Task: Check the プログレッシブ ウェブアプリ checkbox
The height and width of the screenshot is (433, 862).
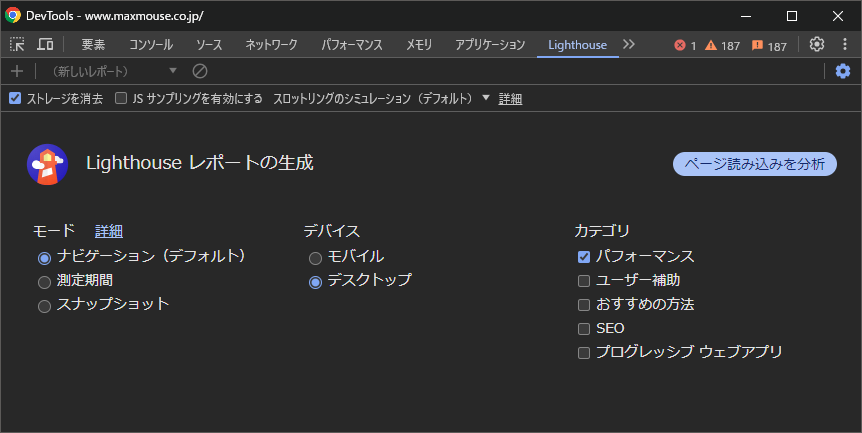Action: pyautogui.click(x=584, y=353)
